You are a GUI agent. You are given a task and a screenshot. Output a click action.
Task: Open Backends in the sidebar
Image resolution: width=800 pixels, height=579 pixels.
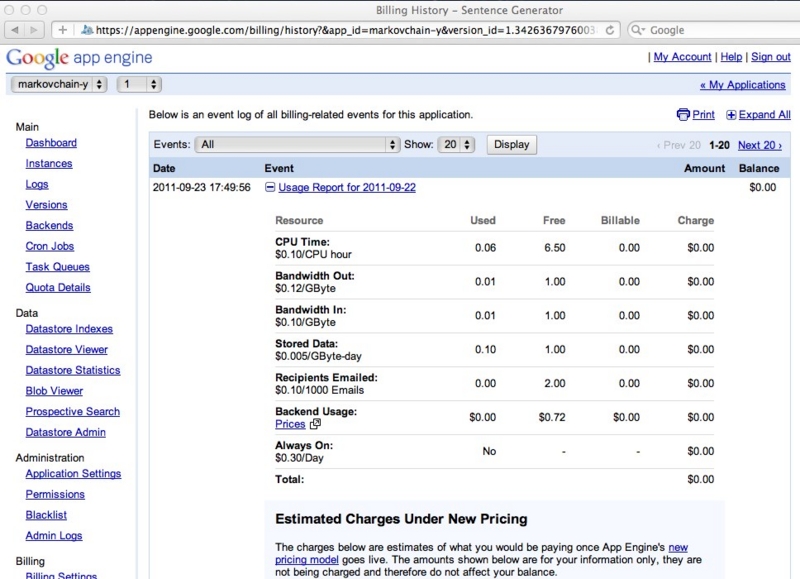pyautogui.click(x=49, y=225)
